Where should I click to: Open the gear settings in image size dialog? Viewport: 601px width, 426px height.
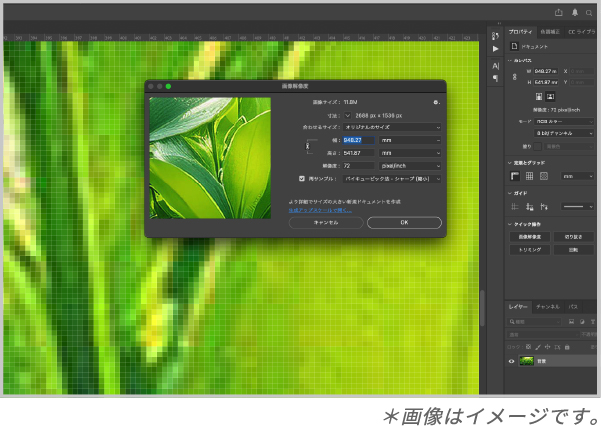pyautogui.click(x=436, y=102)
